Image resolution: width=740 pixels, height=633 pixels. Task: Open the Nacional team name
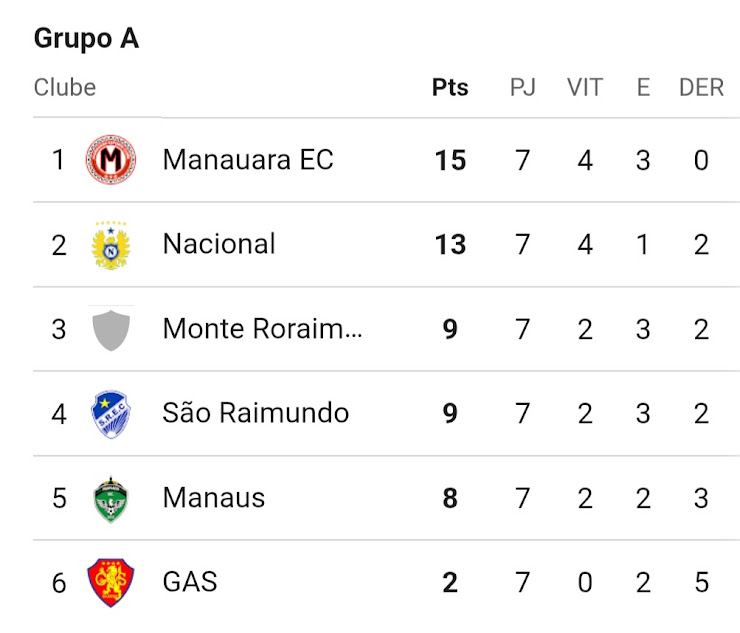pos(219,244)
